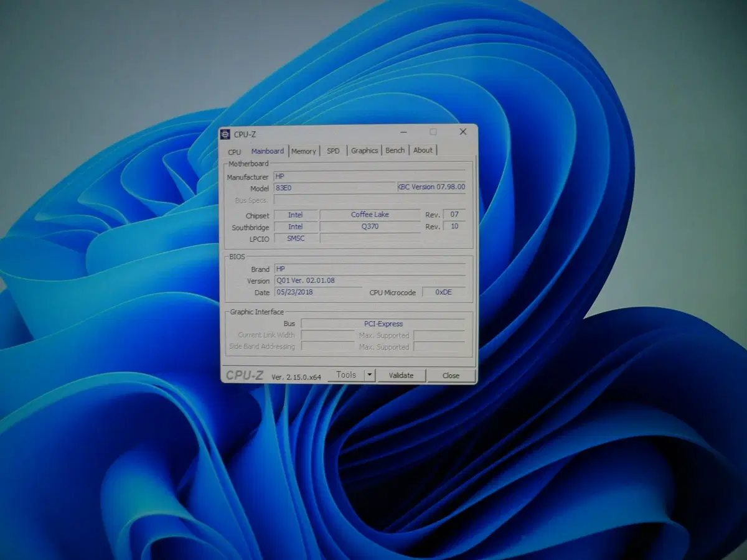The height and width of the screenshot is (560, 747).
Task: Click the Current Link Width field
Action: pos(328,335)
